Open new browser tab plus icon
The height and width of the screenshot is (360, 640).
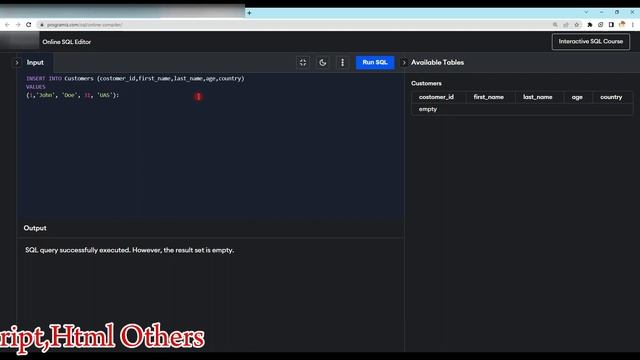click(249, 13)
